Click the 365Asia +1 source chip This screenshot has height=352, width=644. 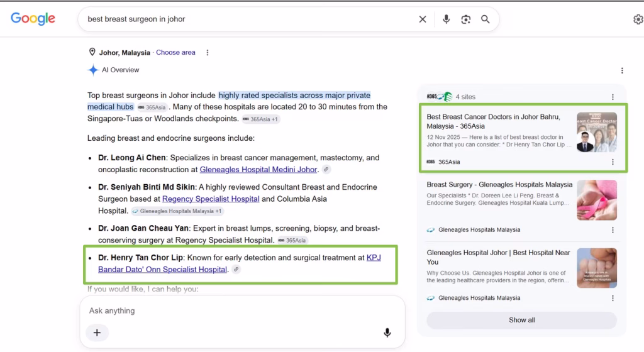(x=260, y=119)
